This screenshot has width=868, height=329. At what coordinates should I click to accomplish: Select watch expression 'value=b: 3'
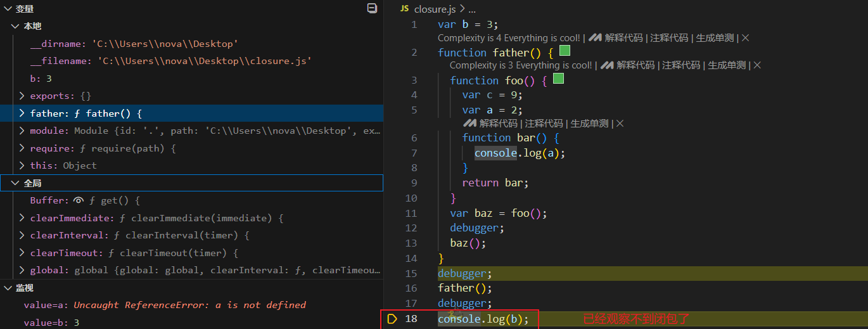click(191, 322)
